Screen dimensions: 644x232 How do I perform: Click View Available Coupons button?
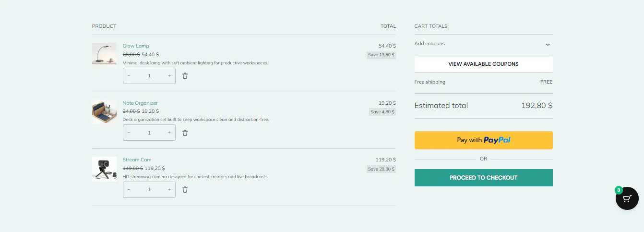[483, 64]
